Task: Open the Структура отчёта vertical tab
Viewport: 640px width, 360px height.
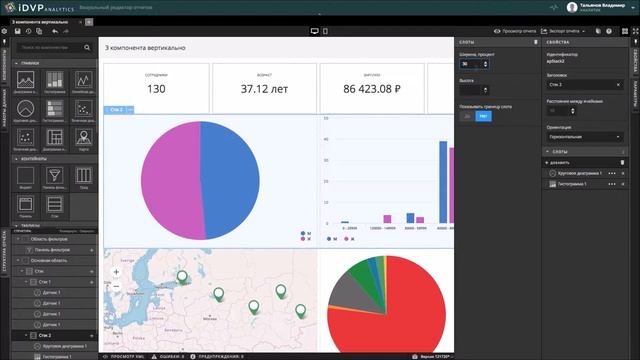Action: pyautogui.click(x=4, y=251)
